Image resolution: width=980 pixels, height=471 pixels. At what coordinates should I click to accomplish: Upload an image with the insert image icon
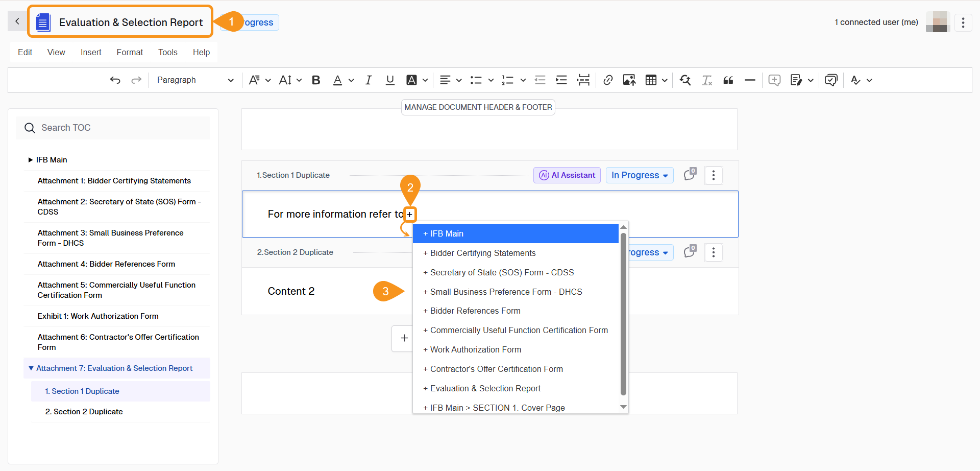(629, 80)
